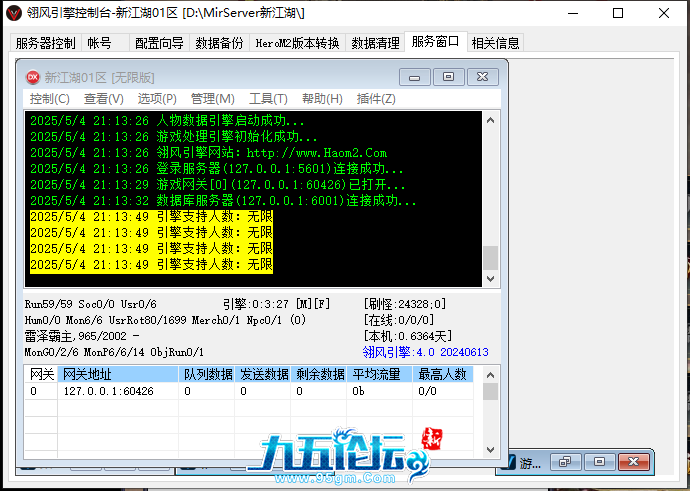Click the red DX icon of 新江湖01区 window

[x=33, y=77]
